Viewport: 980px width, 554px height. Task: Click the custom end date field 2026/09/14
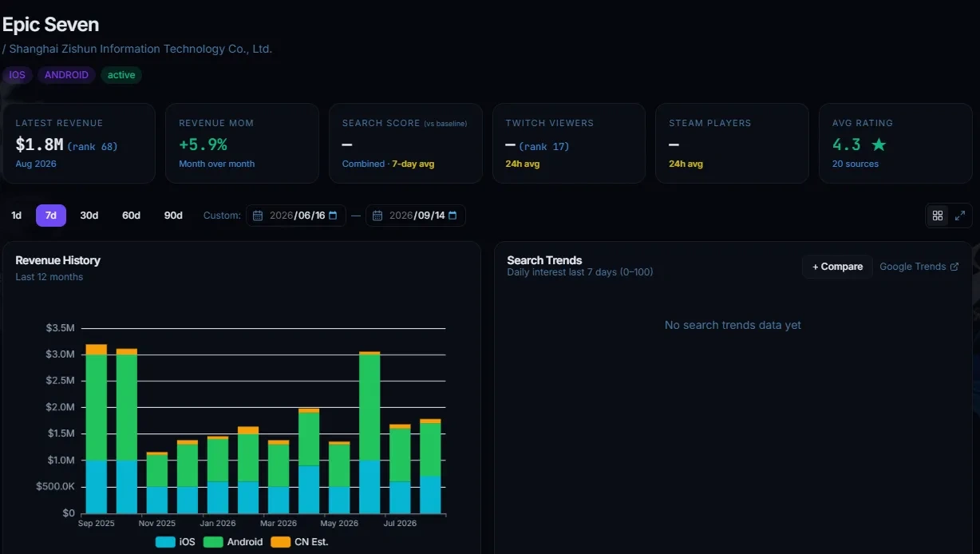[416, 216]
